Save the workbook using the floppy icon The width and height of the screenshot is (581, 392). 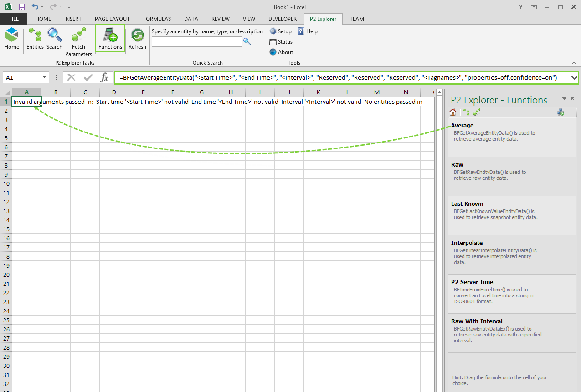tap(22, 7)
